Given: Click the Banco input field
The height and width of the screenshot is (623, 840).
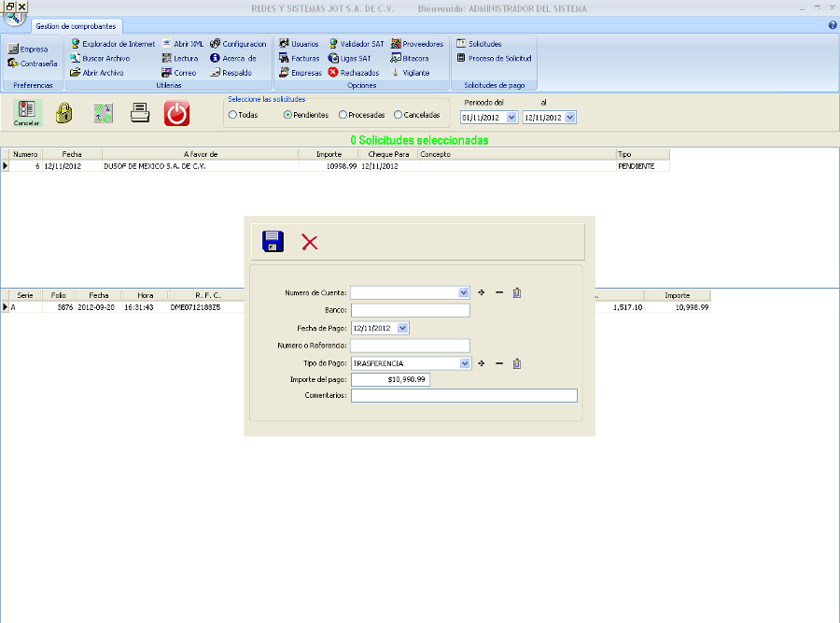Looking at the screenshot, I should pos(410,310).
